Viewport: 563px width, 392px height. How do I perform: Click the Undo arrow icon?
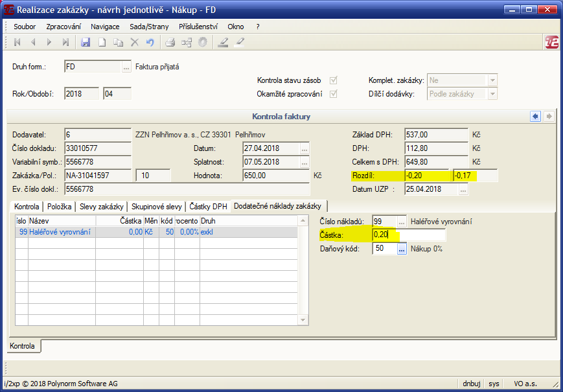point(150,42)
